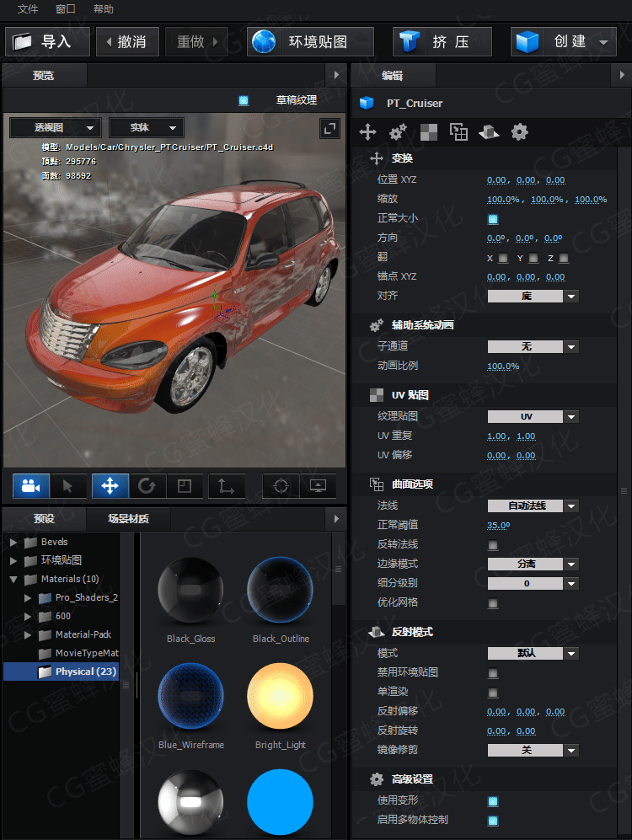This screenshot has height=840, width=632.
Task: Open the 边缘模式 dropdown
Action: coord(533,564)
